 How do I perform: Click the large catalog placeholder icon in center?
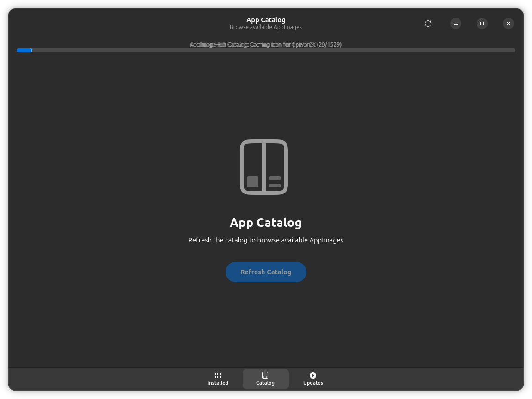coord(264,167)
